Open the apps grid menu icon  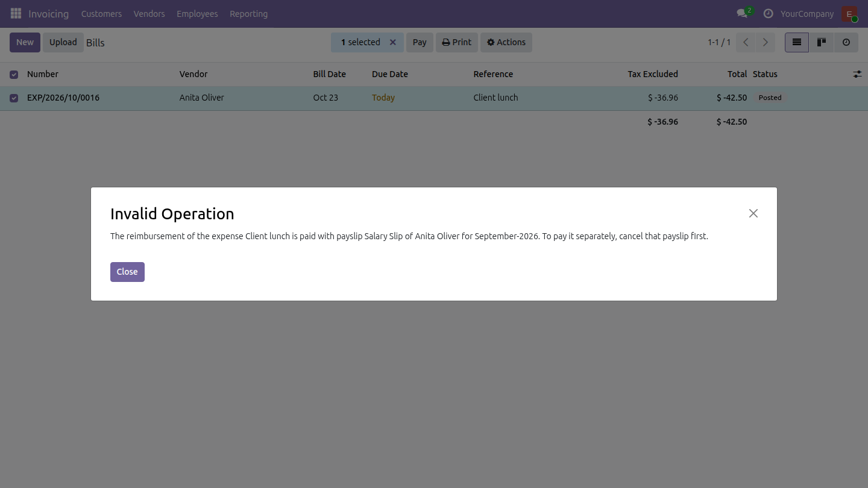[16, 13]
